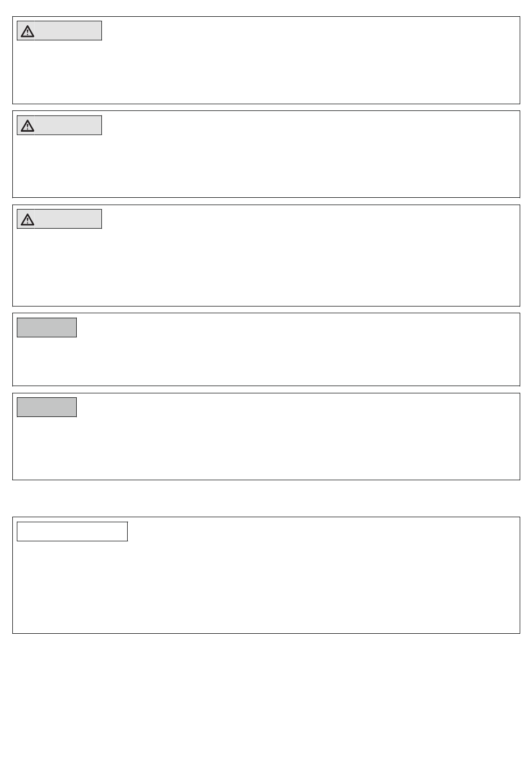Click the blank page area beneath the bottom panel
This screenshot has height=775, width=532.
coord(266,704)
